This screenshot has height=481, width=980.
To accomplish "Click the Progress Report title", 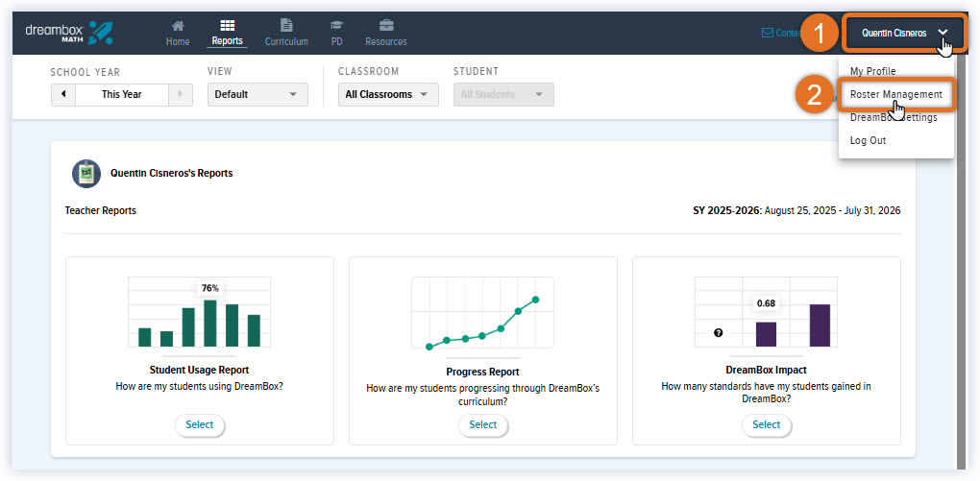I will click(x=482, y=372).
